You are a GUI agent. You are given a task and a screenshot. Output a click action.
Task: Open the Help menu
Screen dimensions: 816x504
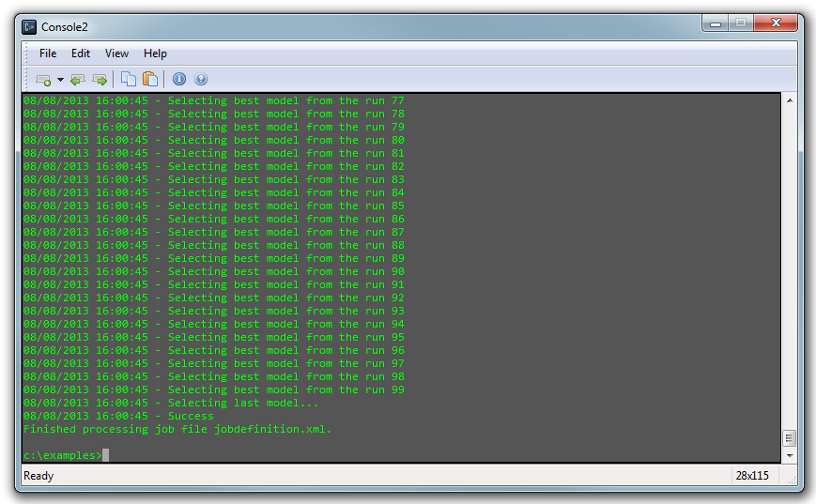[155, 53]
